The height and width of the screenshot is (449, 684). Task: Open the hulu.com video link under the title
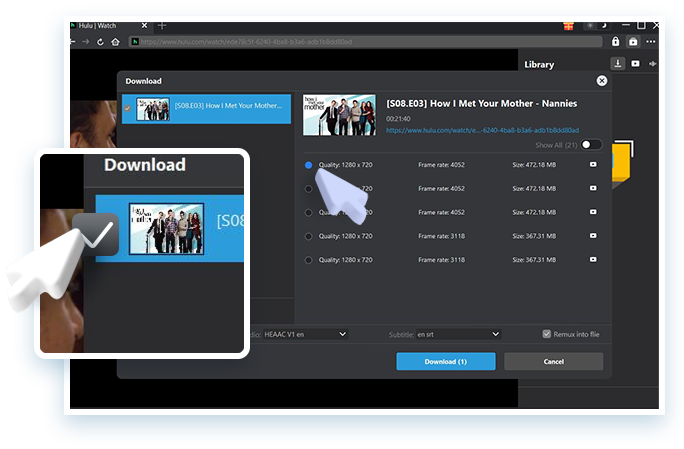click(461, 130)
